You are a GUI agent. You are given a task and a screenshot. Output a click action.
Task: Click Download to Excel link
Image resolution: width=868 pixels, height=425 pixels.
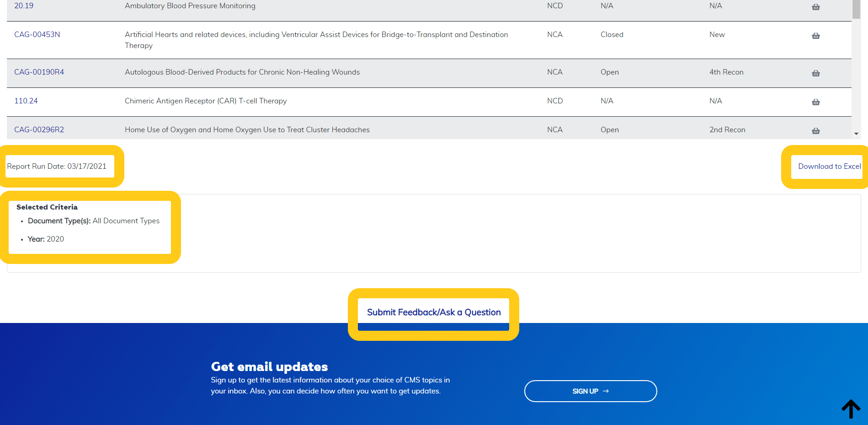(x=829, y=167)
